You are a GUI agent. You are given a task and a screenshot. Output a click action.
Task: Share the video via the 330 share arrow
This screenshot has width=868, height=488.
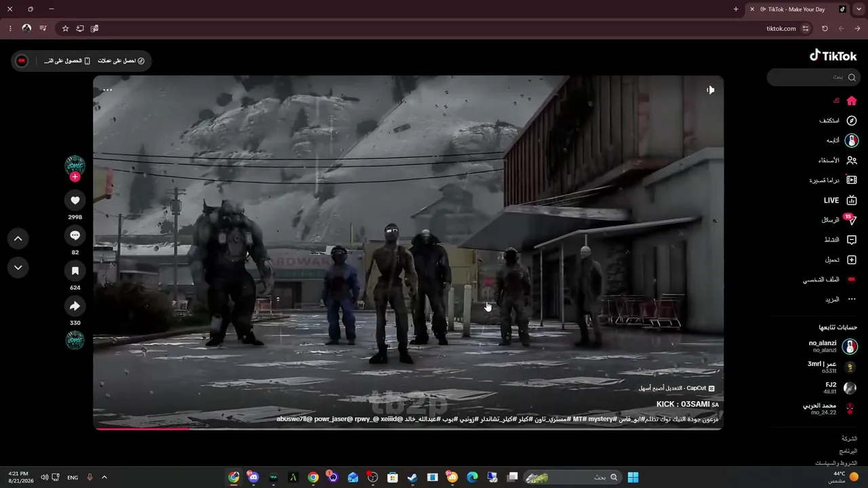coord(75,306)
